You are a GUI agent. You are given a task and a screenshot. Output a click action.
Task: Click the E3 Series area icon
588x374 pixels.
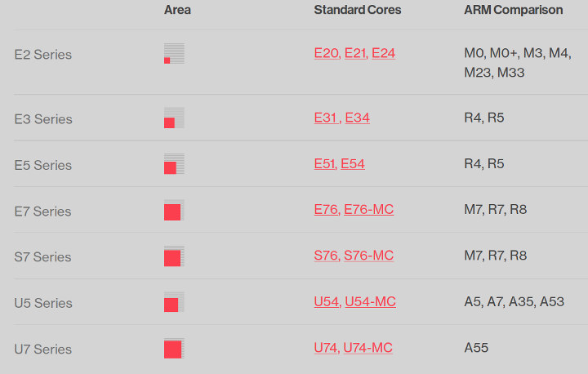[174, 118]
